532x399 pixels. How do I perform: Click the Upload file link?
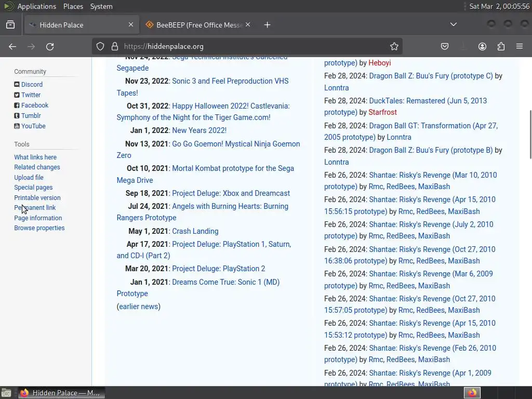coord(29,178)
